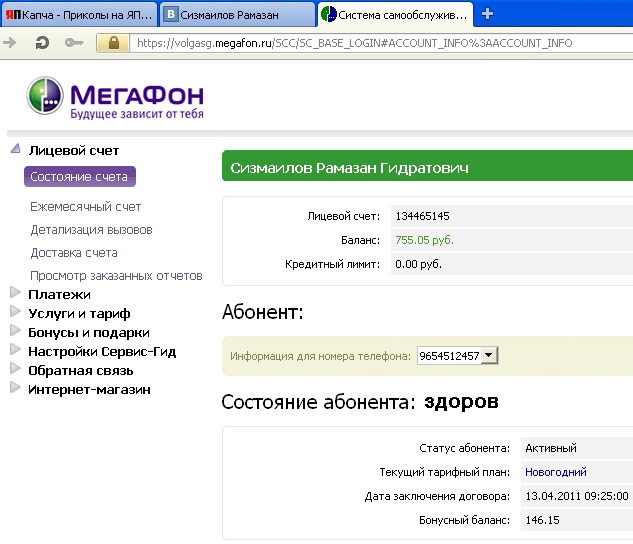Open the Новогодний tariff plan link
The width and height of the screenshot is (633, 544).
tap(555, 472)
